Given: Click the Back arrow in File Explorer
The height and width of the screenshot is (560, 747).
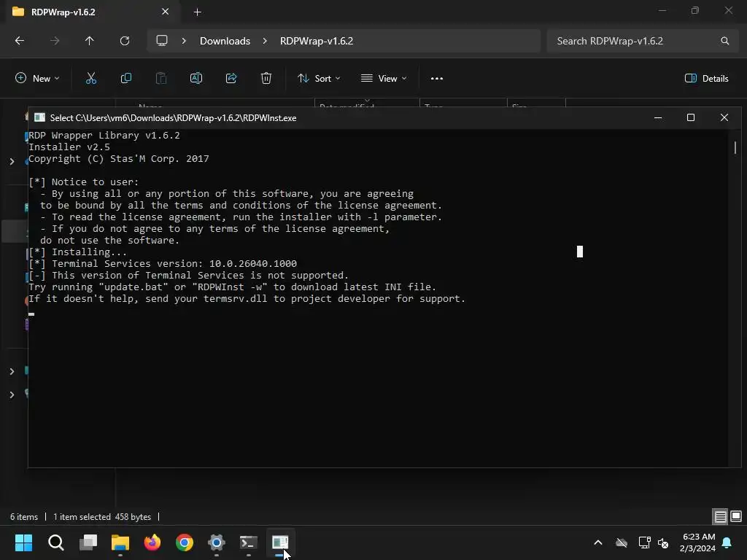Looking at the screenshot, I should [x=20, y=41].
